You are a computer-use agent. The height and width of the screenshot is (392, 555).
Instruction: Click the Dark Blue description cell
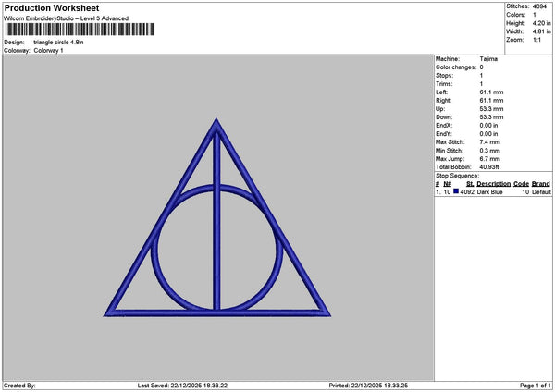point(489,192)
